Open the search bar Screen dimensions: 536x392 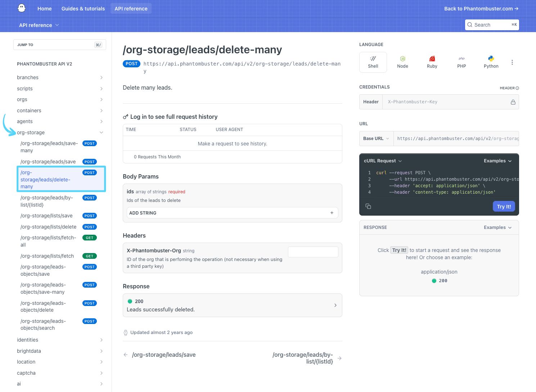[x=492, y=25]
